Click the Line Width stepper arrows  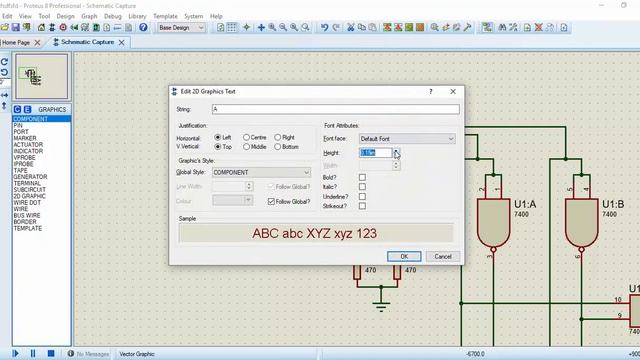tap(249, 187)
